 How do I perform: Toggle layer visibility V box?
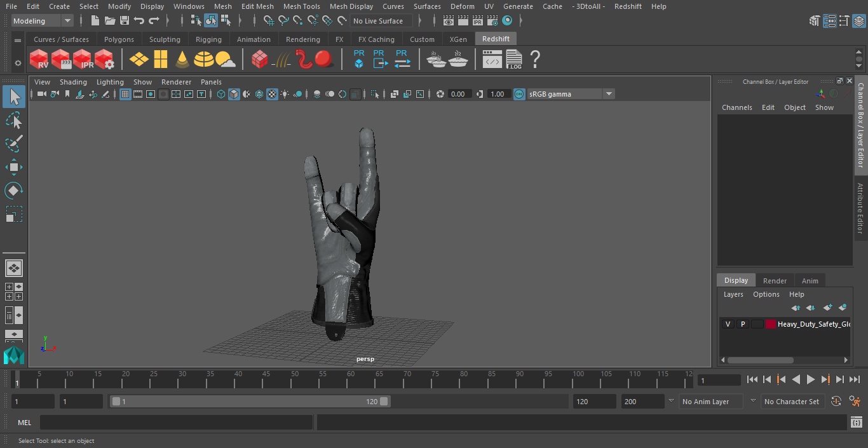[x=728, y=324]
